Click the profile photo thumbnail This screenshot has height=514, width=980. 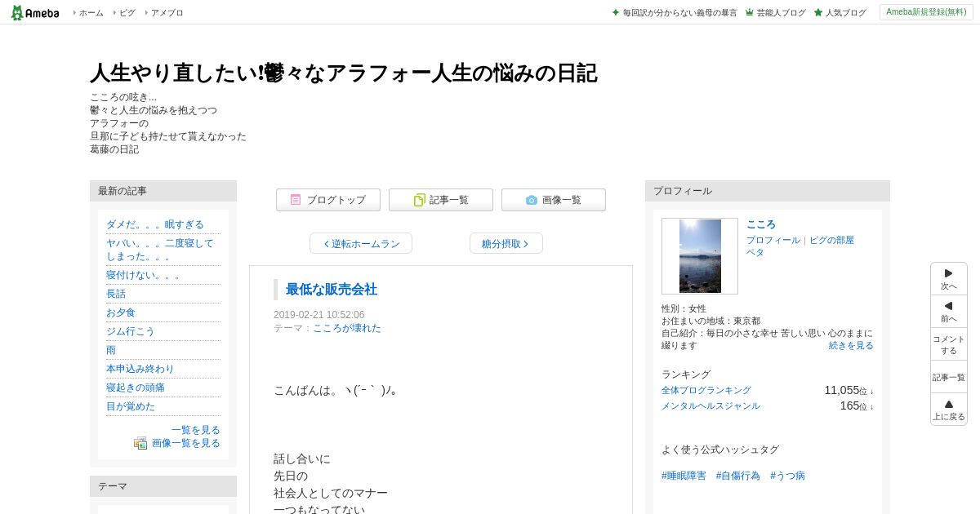pyautogui.click(x=700, y=256)
